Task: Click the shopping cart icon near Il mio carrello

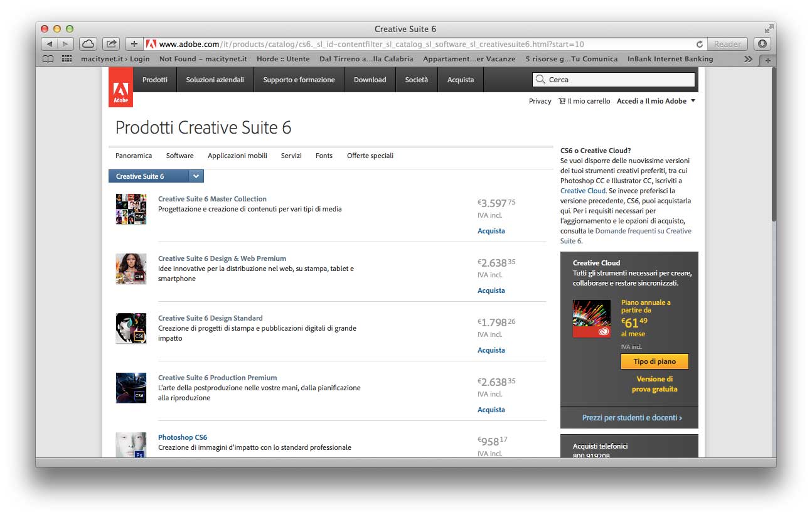Action: (562, 101)
